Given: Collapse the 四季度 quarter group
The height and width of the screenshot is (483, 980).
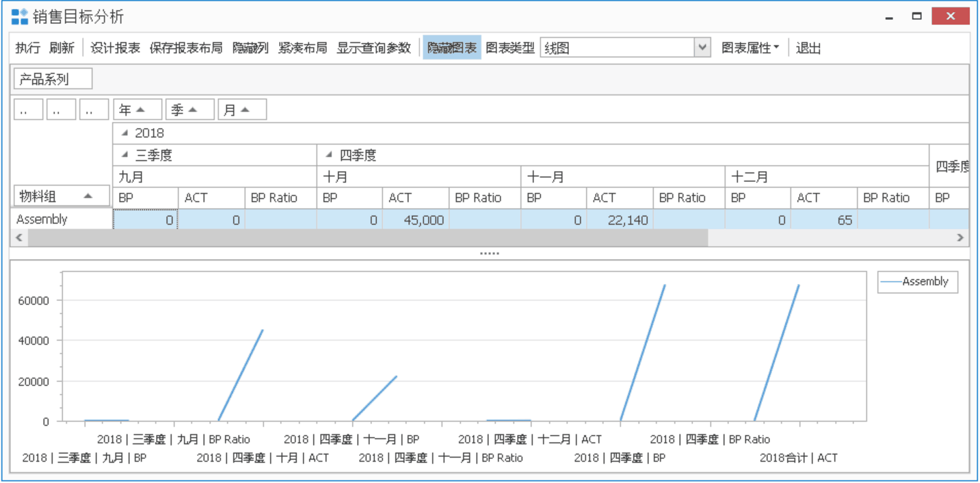Looking at the screenshot, I should pyautogui.click(x=328, y=155).
